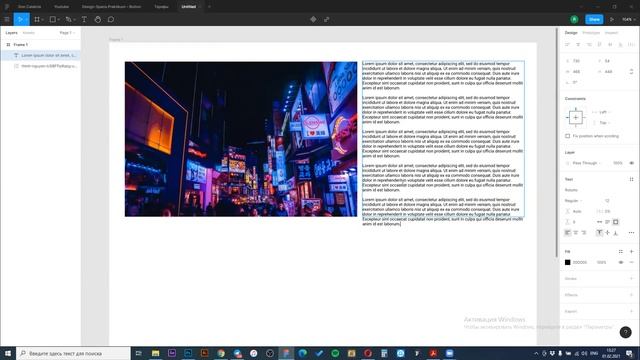Viewport: 640px width, 360px height.
Task: Select the Hand tool
Action: pos(98,19)
